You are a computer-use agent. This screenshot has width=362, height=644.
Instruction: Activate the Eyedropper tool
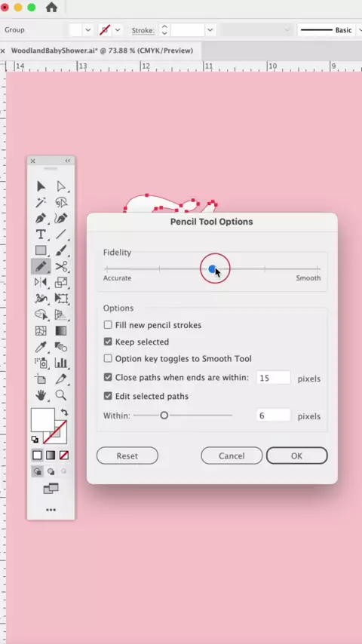41,347
